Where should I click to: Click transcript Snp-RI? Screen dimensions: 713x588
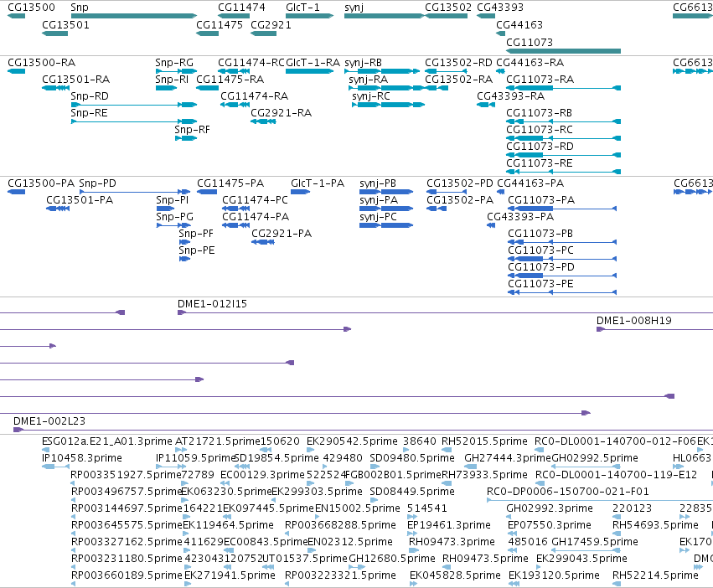[x=172, y=79]
